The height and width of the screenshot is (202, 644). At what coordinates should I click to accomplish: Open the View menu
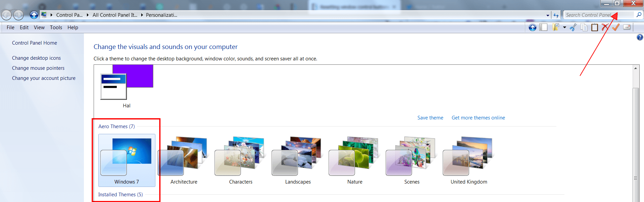pyautogui.click(x=39, y=28)
